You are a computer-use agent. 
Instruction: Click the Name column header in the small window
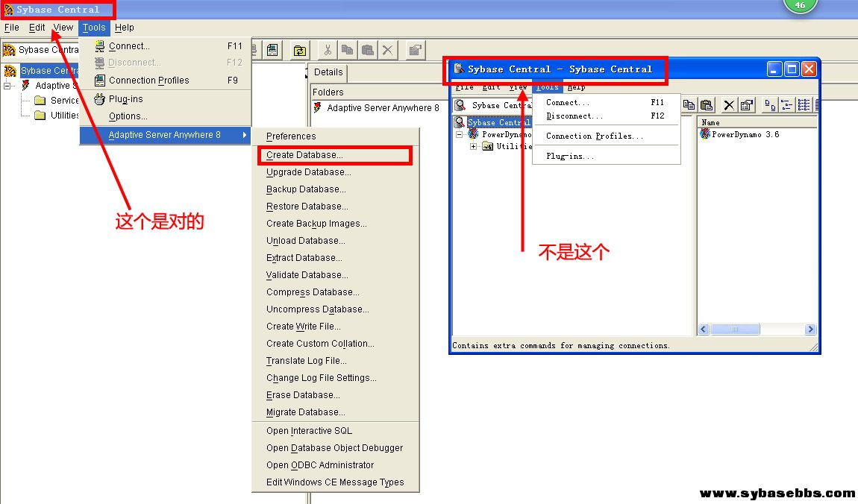[x=757, y=122]
